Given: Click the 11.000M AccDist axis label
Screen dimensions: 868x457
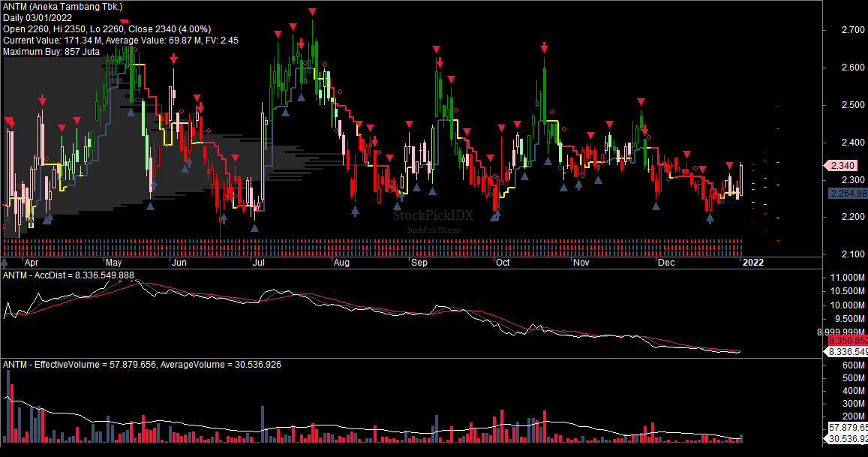Looking at the screenshot, I should [848, 278].
